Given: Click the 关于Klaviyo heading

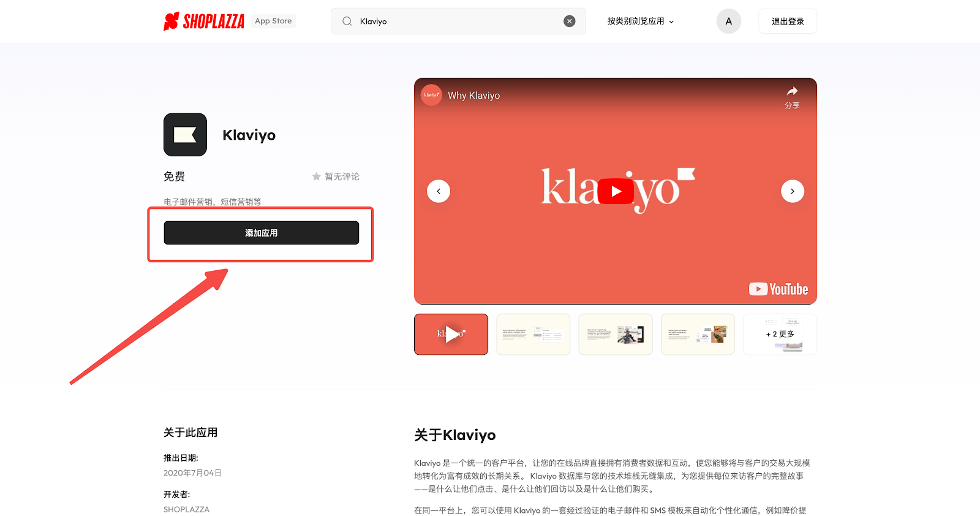Looking at the screenshot, I should [455, 435].
